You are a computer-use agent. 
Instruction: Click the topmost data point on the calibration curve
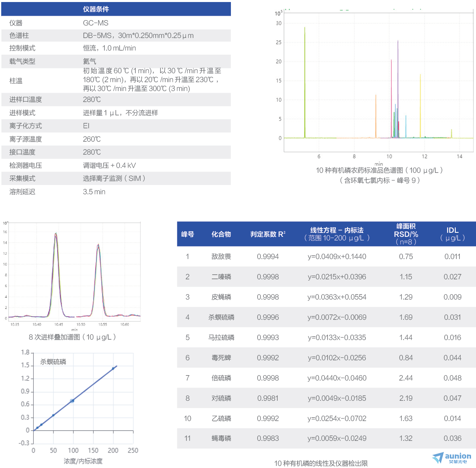[113, 368]
